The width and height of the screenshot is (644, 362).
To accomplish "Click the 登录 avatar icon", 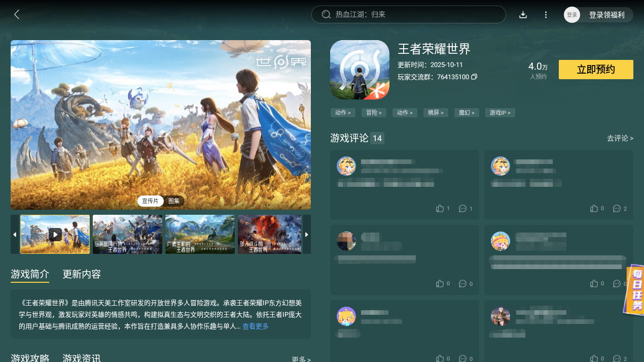I will [x=571, y=14].
